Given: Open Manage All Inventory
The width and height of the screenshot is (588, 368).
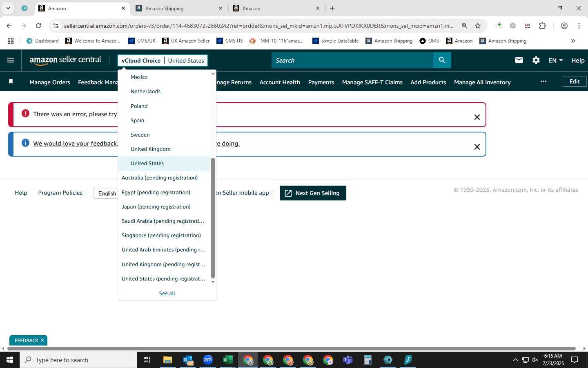Looking at the screenshot, I should click(482, 82).
